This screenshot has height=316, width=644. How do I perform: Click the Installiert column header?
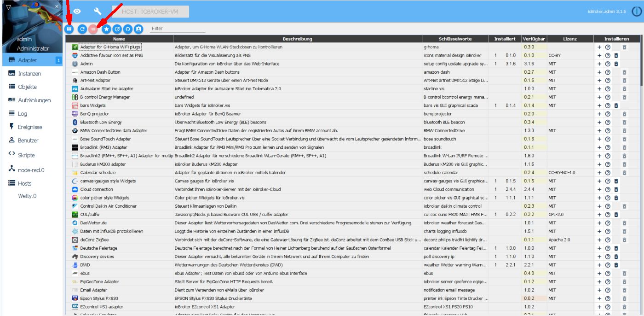(x=505, y=39)
